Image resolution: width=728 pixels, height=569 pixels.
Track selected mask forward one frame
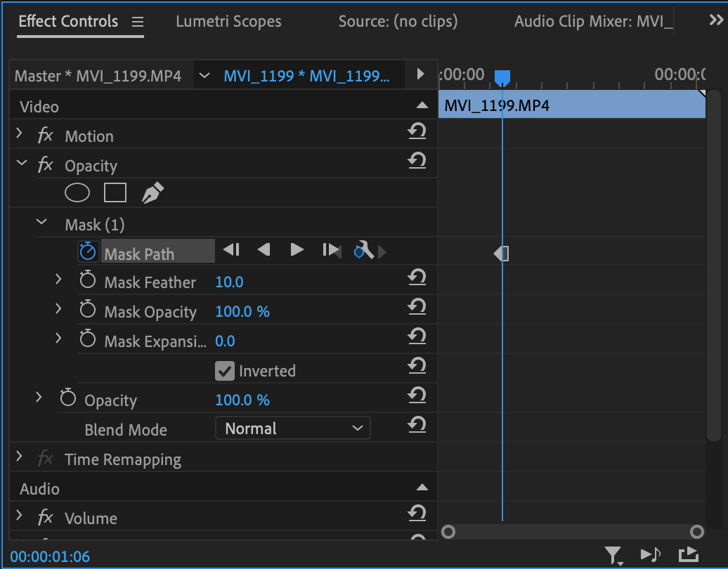(330, 250)
